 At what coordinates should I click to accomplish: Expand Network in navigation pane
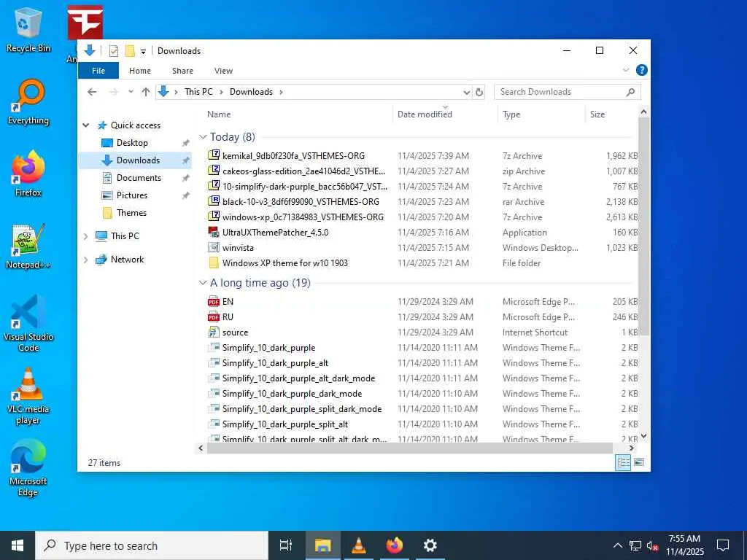[86, 260]
